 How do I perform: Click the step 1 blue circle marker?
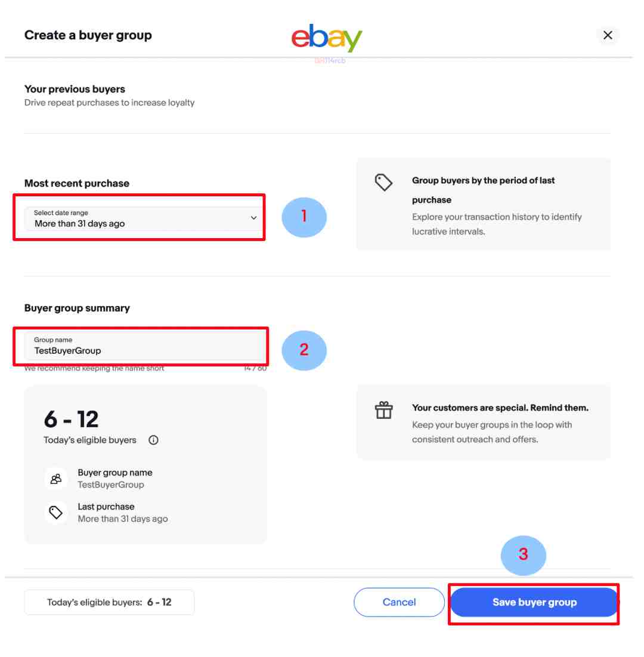[304, 217]
